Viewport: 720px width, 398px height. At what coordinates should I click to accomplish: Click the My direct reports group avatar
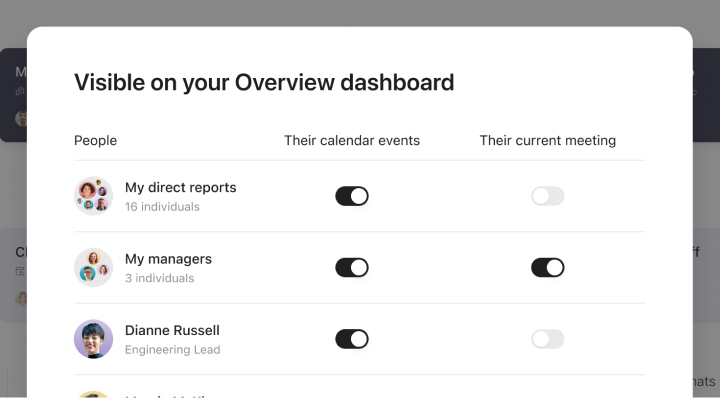tap(93, 196)
